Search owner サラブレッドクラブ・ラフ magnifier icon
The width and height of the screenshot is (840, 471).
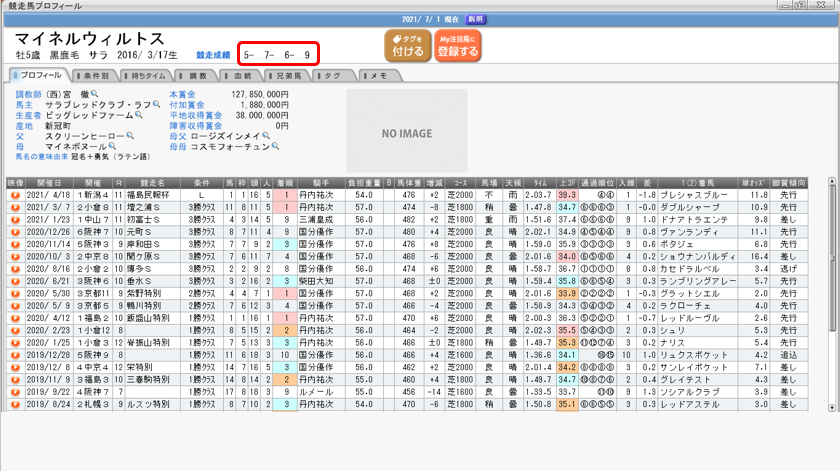pos(155,104)
